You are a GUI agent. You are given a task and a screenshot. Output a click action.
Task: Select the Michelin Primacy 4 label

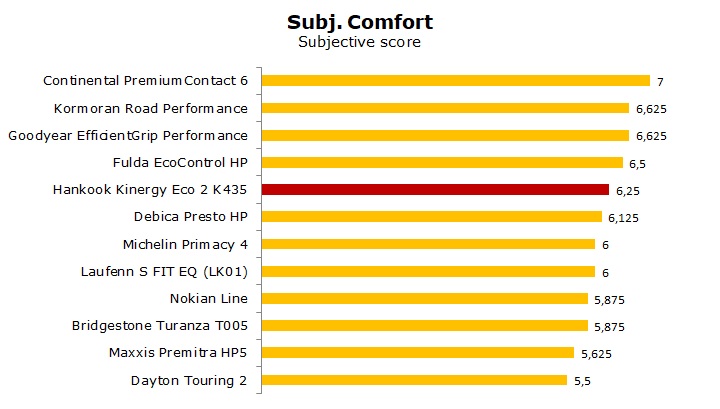coord(185,244)
